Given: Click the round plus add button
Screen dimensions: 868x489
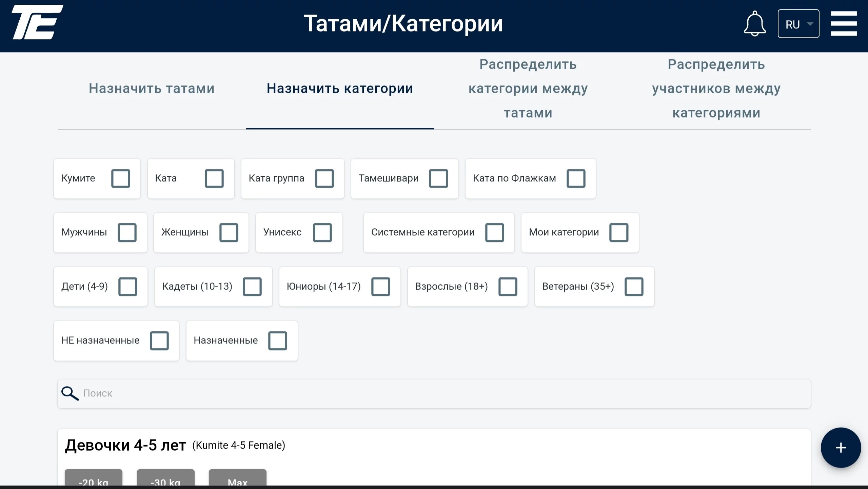Looking at the screenshot, I should (x=841, y=448).
